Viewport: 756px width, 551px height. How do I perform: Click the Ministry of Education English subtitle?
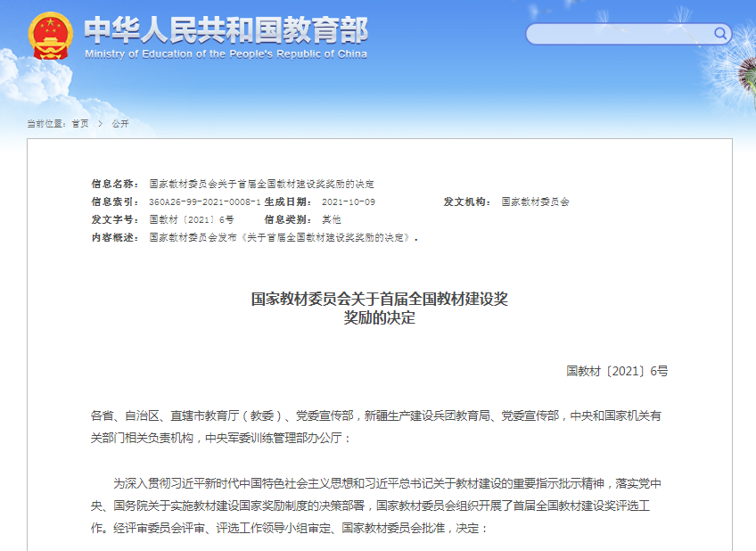(226, 54)
